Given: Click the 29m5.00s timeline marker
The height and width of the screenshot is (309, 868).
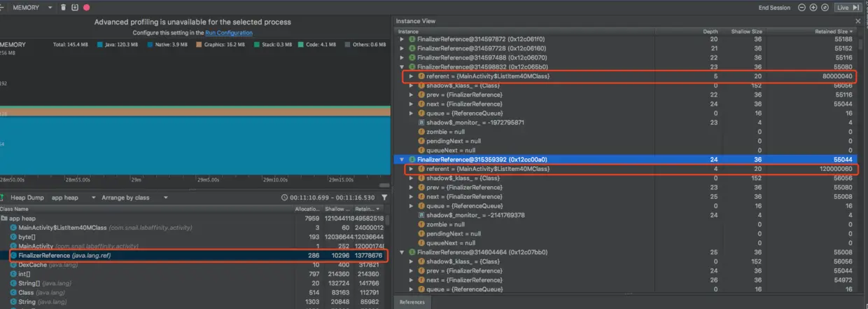Looking at the screenshot, I should [x=209, y=179].
